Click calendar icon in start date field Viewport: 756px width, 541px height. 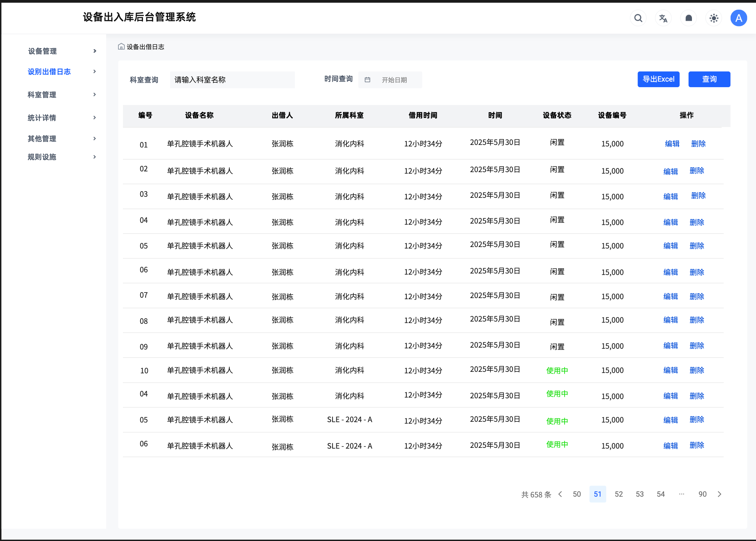coord(367,80)
